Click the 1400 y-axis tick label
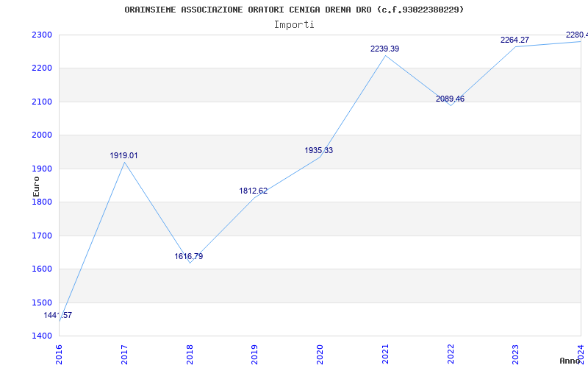This screenshot has height=368, width=588. (x=42, y=336)
